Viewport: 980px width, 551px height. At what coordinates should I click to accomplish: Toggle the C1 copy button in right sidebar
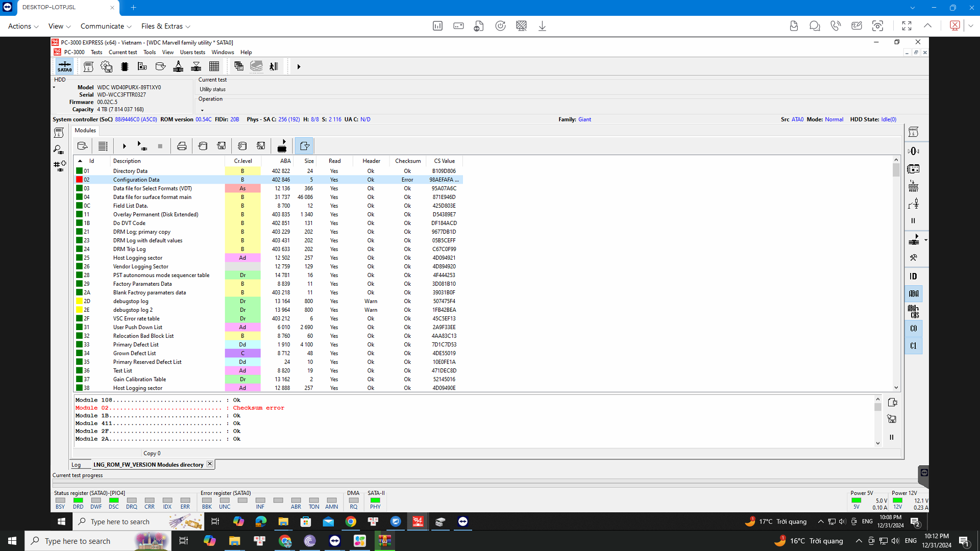tap(914, 346)
